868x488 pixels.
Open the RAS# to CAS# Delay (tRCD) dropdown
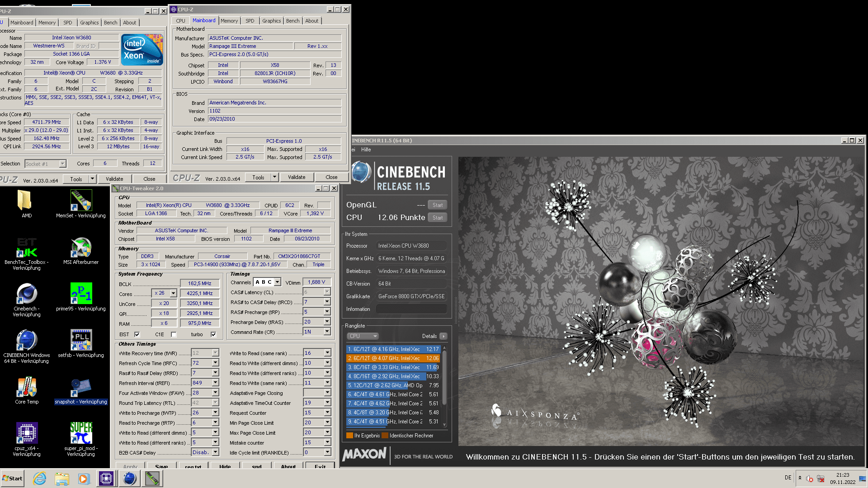click(327, 302)
